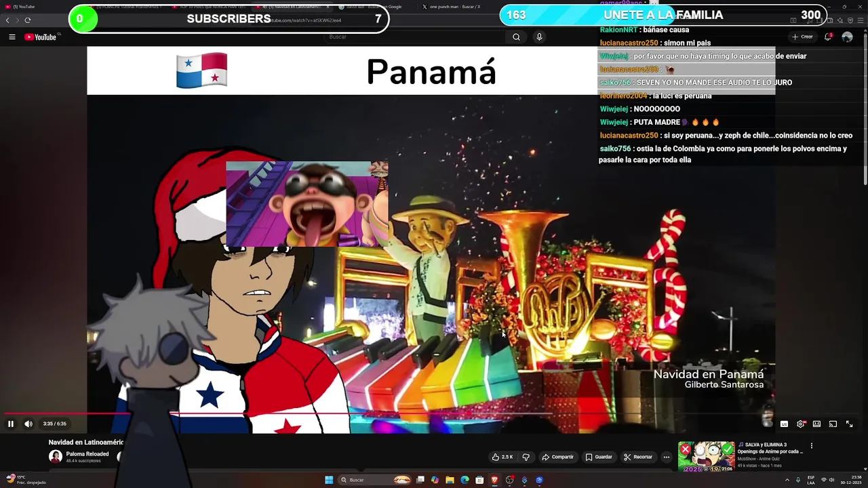Open video player settings gear
The height and width of the screenshot is (488, 868).
click(x=801, y=424)
